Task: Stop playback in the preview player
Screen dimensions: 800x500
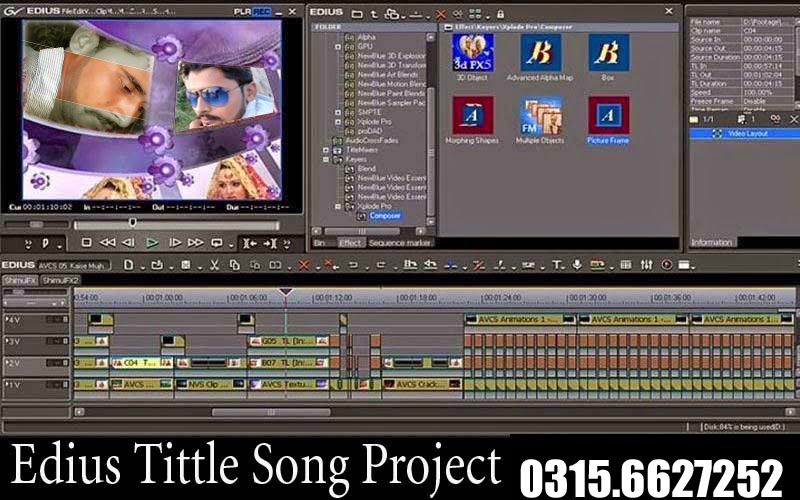Action: (x=86, y=243)
